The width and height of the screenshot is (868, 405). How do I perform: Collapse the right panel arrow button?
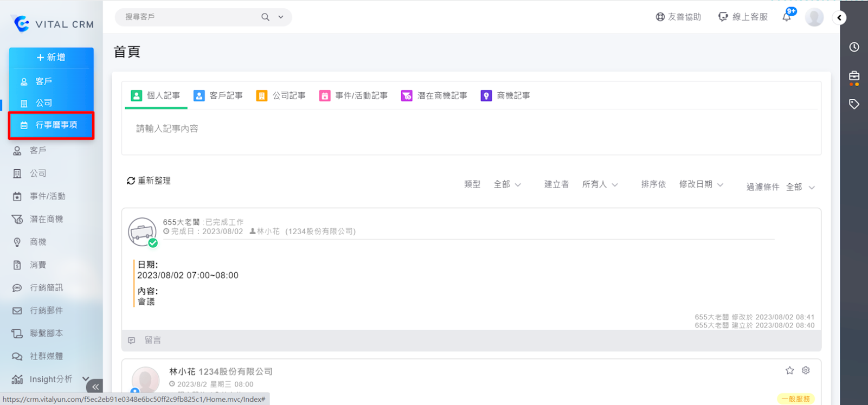pos(839,17)
